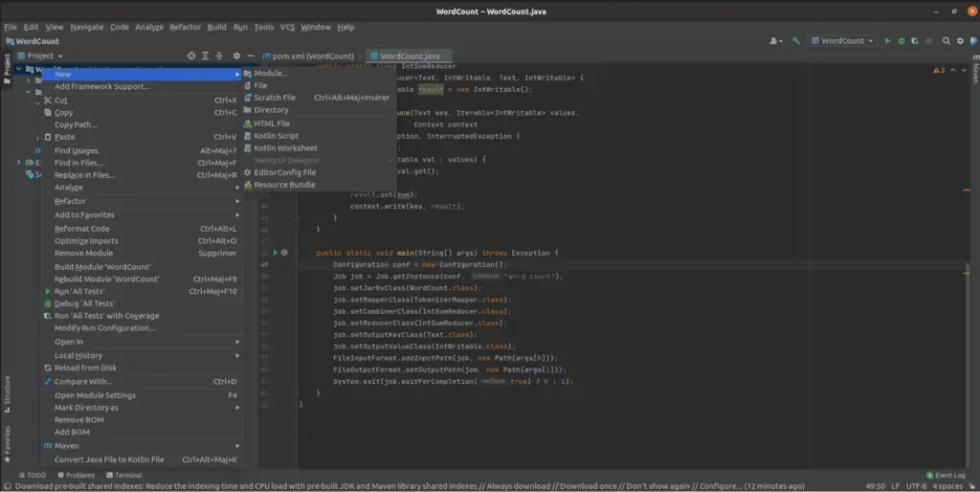Open the Refactor menu in menu bar
The height and width of the screenshot is (492, 980).
(185, 27)
